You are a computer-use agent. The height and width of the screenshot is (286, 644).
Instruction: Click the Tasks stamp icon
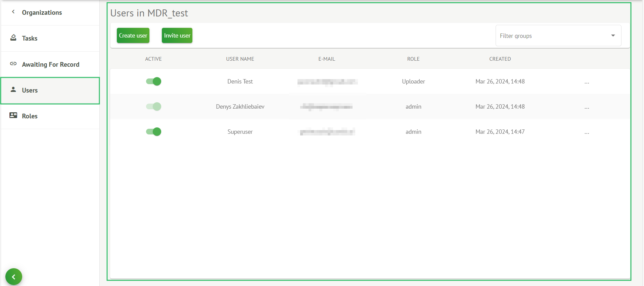(13, 38)
